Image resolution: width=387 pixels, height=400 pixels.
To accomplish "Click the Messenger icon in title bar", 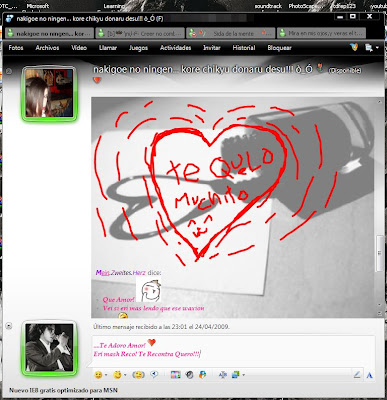I will point(10,19).
